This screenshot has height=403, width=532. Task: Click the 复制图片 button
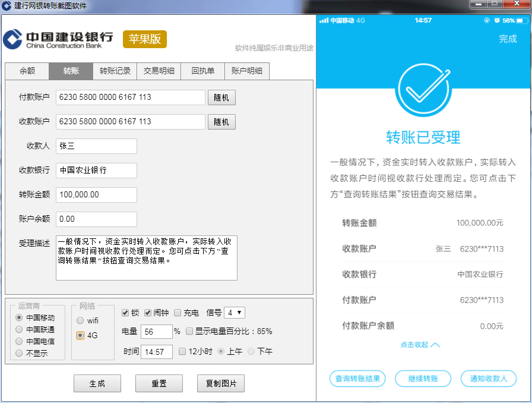pyautogui.click(x=221, y=383)
